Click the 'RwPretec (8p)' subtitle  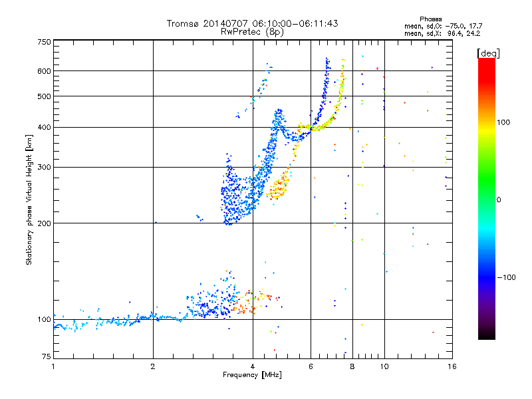[252, 32]
